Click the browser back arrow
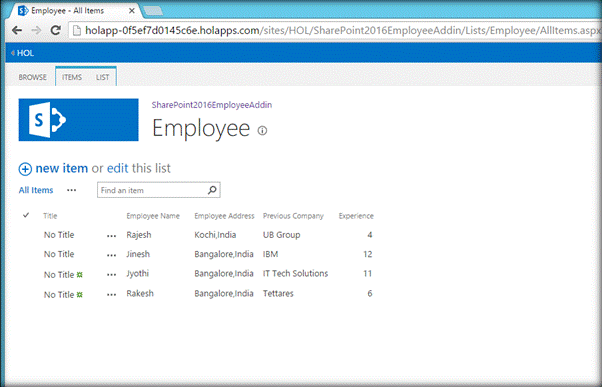Screen dimensions: 602x387 [x=17, y=30]
